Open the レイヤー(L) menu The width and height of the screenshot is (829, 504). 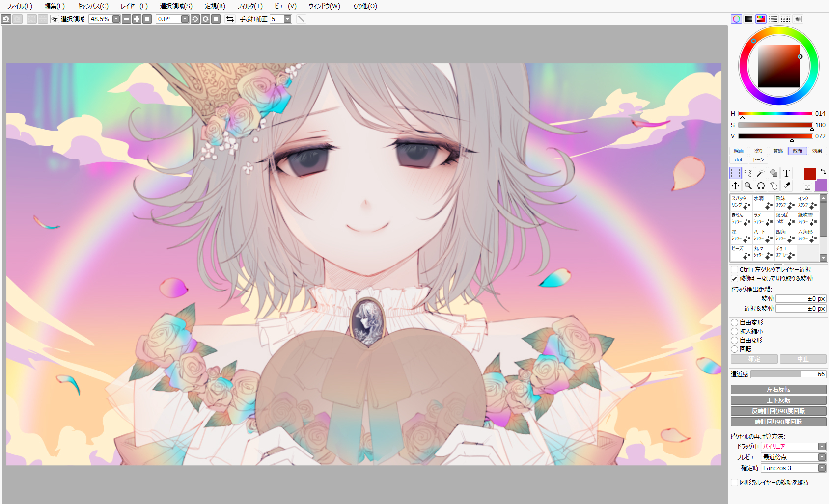(134, 6)
